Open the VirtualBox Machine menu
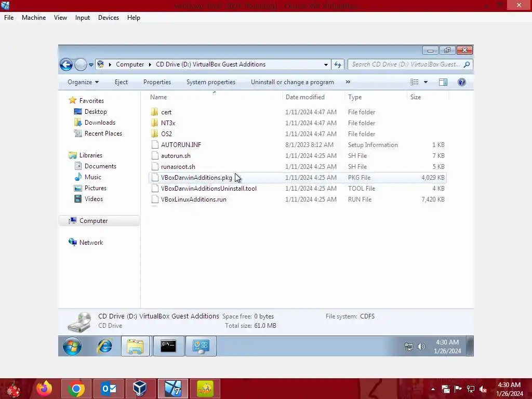The width and height of the screenshot is (532, 399). [x=34, y=18]
